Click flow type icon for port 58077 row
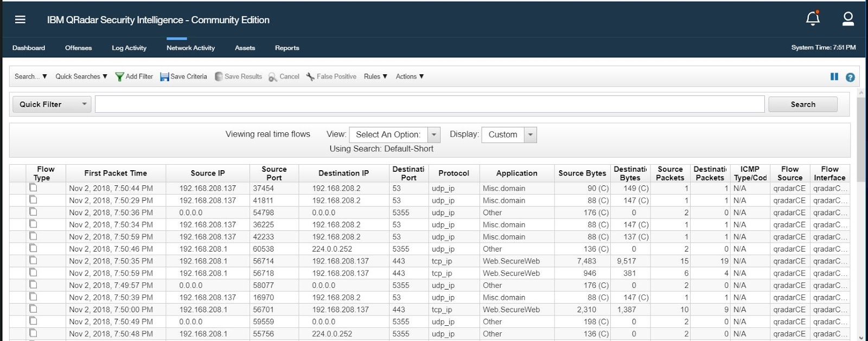The width and height of the screenshot is (868, 341). (33, 285)
